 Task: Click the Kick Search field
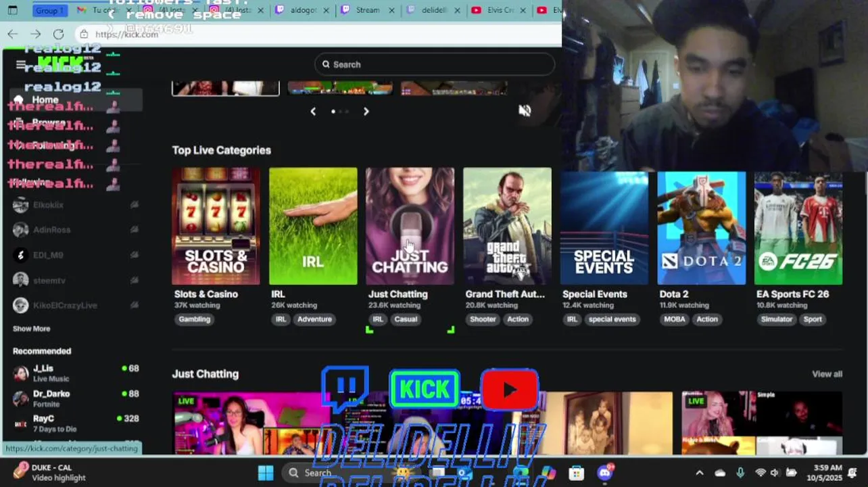click(x=435, y=64)
